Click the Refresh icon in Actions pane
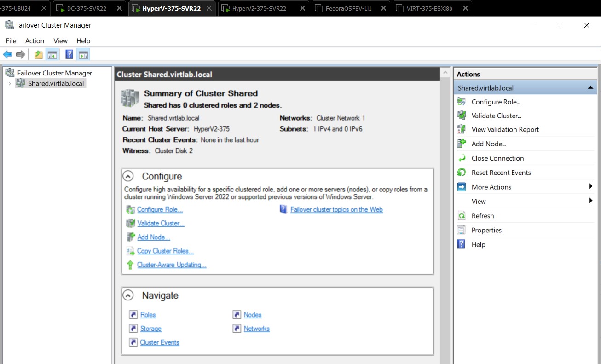The height and width of the screenshot is (364, 601). [x=461, y=215]
